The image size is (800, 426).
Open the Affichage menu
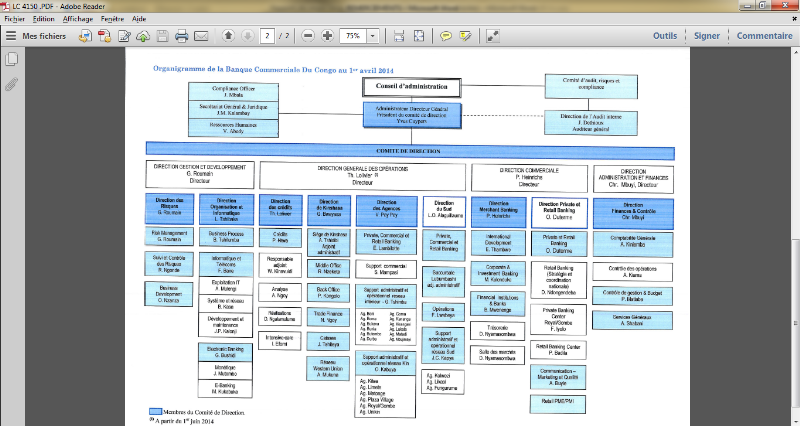[77, 19]
